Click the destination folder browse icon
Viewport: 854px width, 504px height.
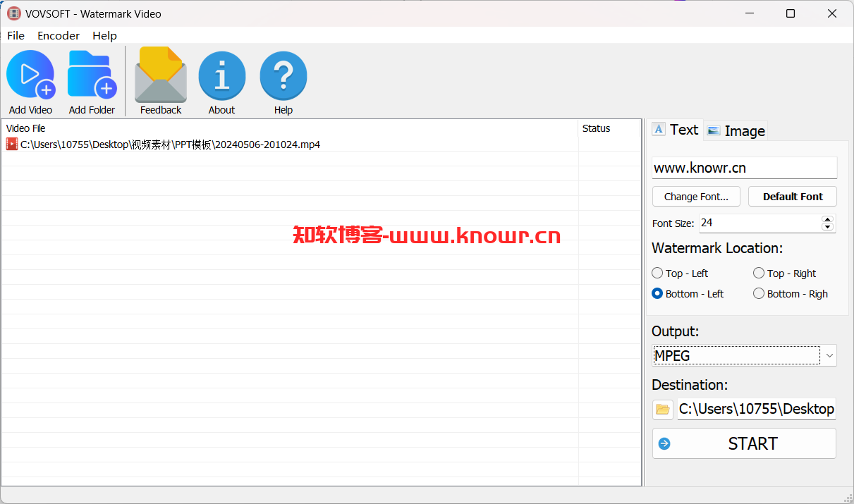point(662,409)
